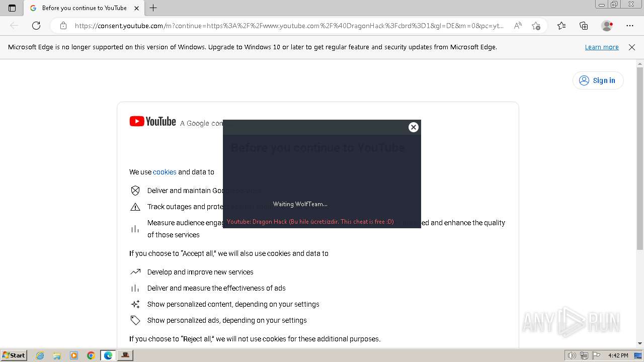Click the address bar URL
Image resolution: width=644 pixels, height=362 pixels.
pyautogui.click(x=289, y=26)
